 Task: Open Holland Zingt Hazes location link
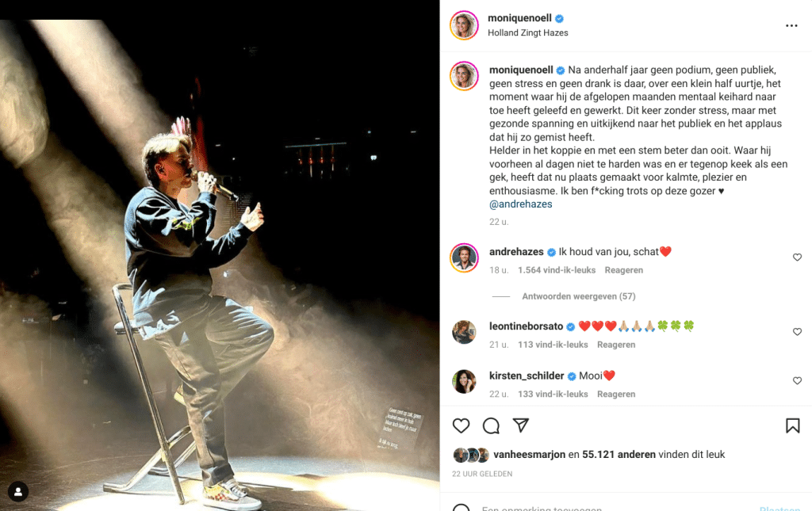527,32
